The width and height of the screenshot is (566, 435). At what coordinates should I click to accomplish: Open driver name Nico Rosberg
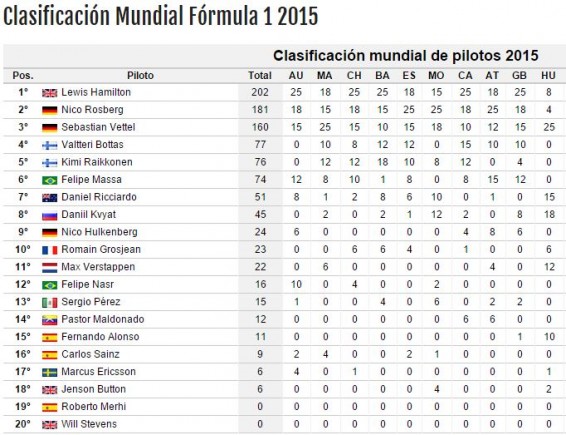[92, 110]
